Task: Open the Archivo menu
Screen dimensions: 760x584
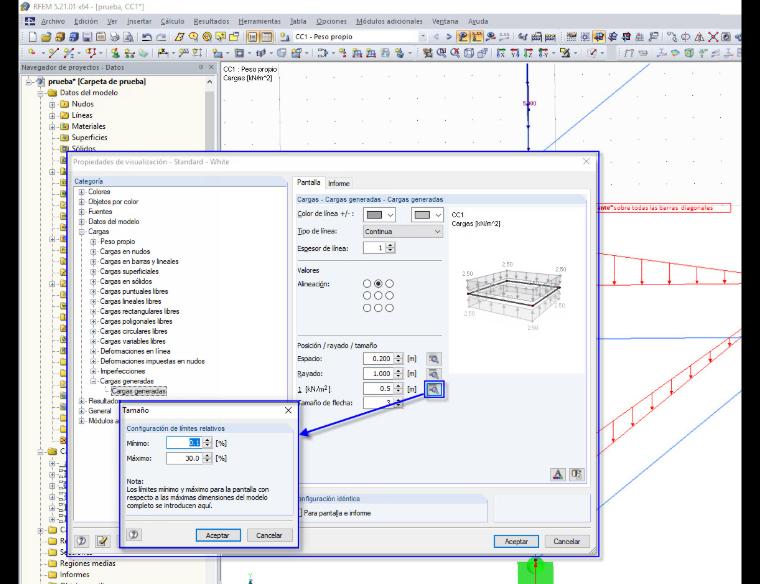Action: [53, 21]
